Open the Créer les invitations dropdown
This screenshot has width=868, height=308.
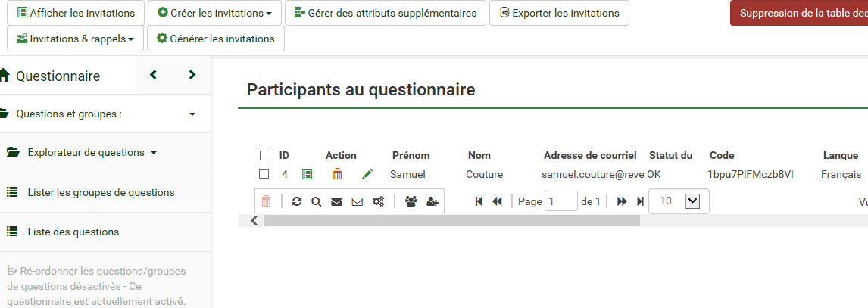[x=214, y=13]
